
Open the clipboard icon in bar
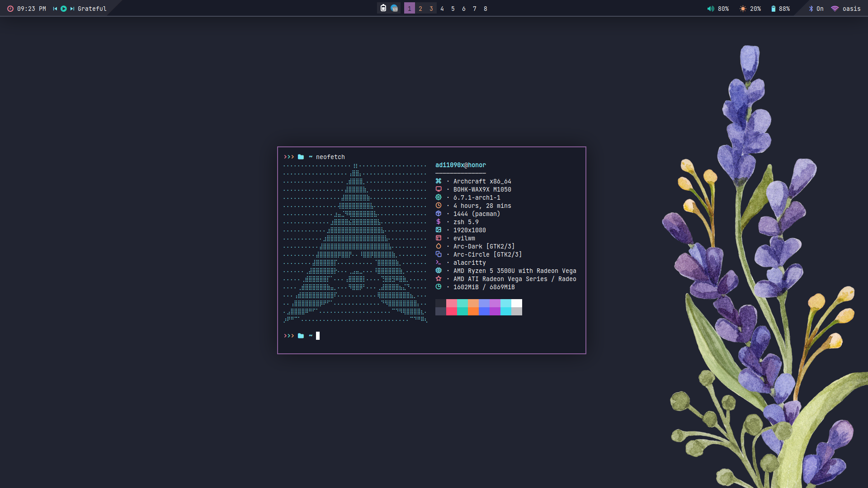[x=383, y=8]
